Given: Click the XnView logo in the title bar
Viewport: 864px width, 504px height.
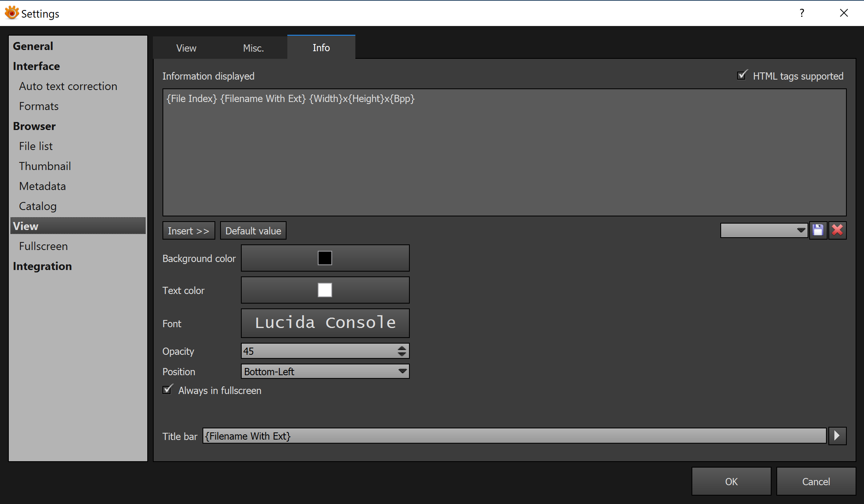Looking at the screenshot, I should [x=11, y=13].
